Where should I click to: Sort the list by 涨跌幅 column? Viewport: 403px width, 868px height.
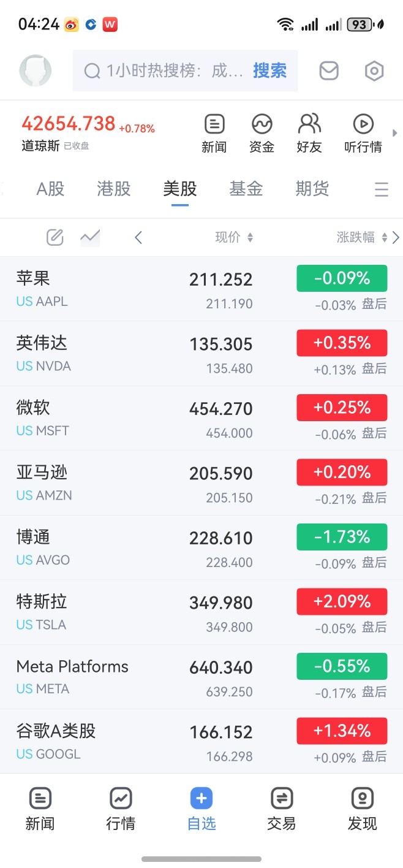click(362, 237)
